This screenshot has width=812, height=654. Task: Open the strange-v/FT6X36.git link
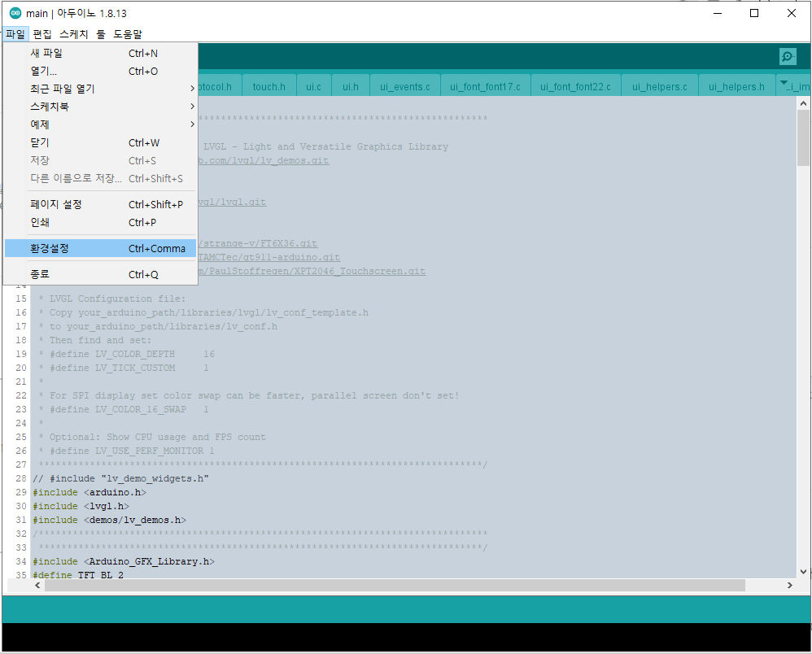(x=258, y=243)
